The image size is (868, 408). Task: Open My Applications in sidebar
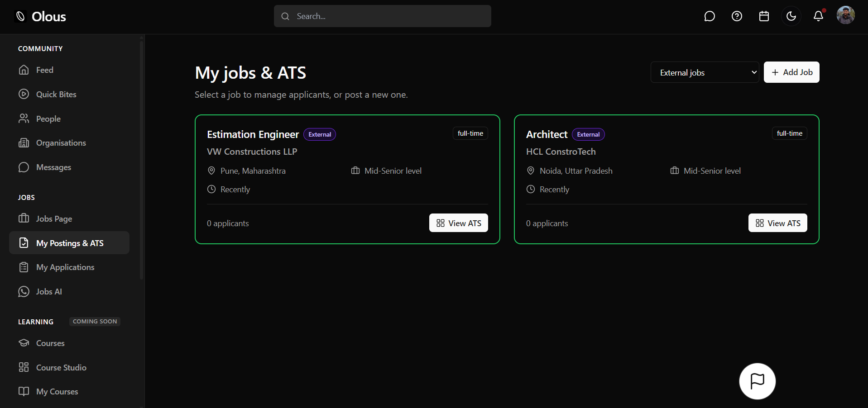69,267
